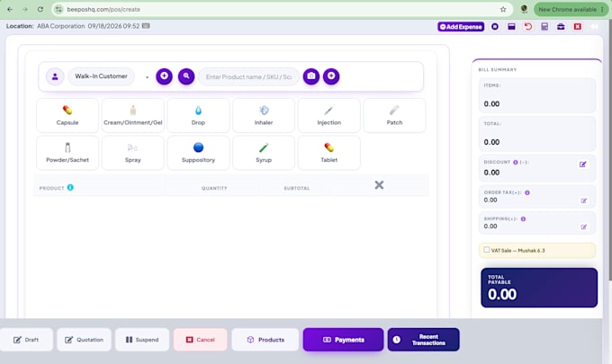The image size is (612, 364).
Task: Open the window/register icon in the header
Action: [511, 26]
